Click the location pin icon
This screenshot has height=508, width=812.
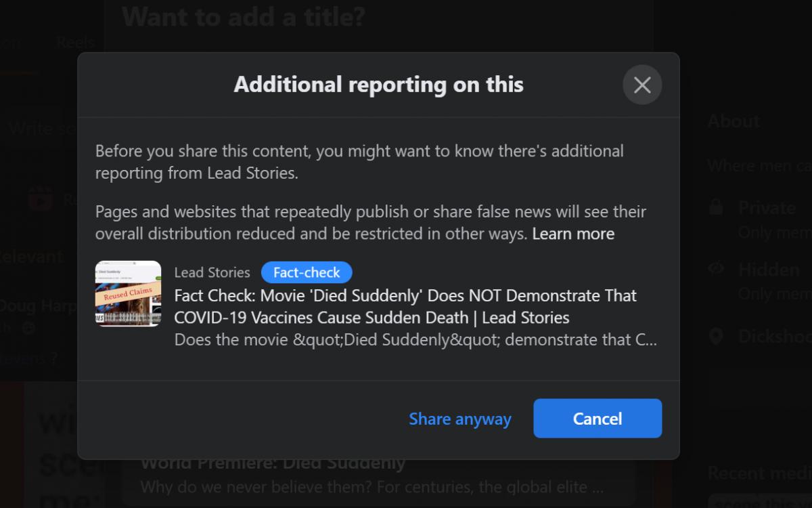coord(716,336)
